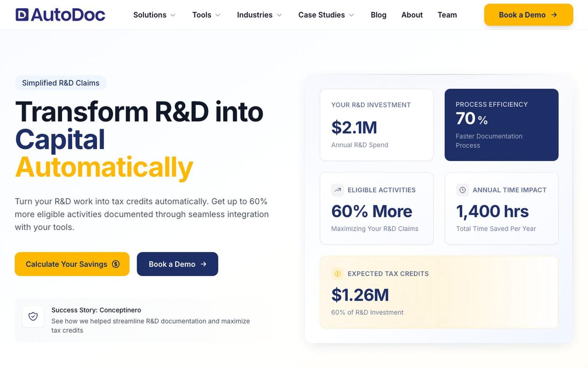Screen dimensions: 588x368
Task: Click the clock icon in Annual Time Impact
Action: tap(462, 190)
